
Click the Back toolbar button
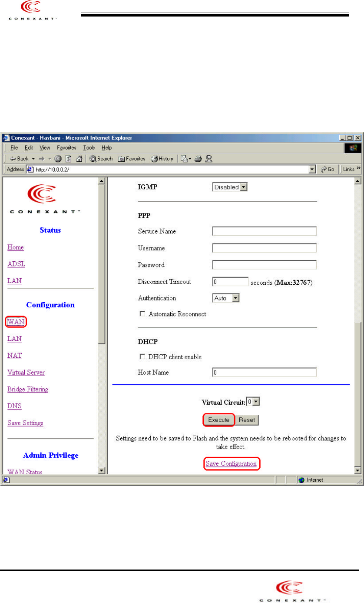pyautogui.click(x=20, y=159)
